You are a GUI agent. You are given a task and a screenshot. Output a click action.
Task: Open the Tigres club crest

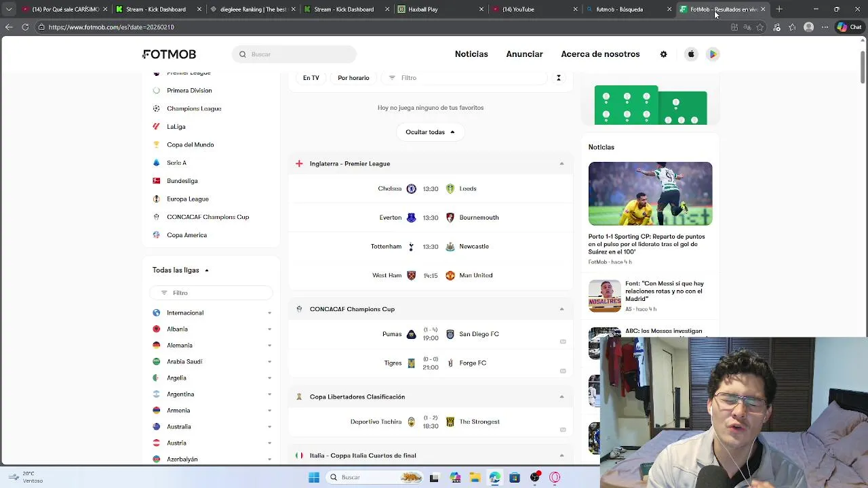click(411, 363)
